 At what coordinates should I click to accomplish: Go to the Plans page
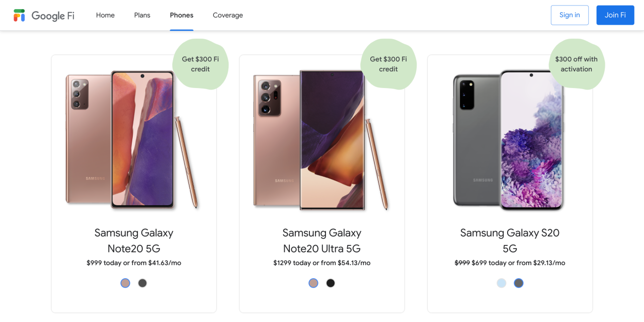pos(142,15)
